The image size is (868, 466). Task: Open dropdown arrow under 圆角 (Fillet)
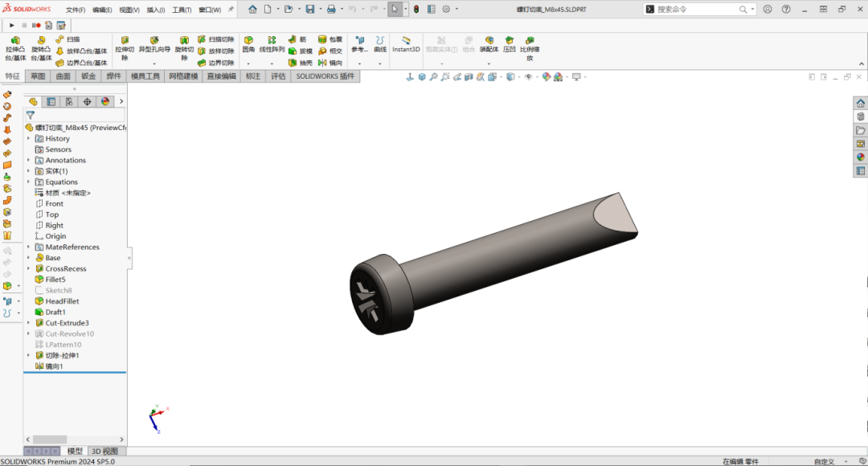[x=248, y=63]
